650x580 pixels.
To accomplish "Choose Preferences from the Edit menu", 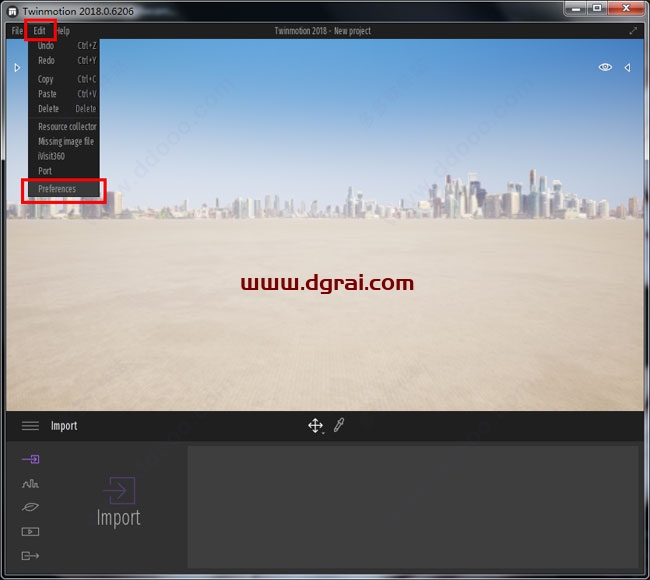I will [x=57, y=189].
